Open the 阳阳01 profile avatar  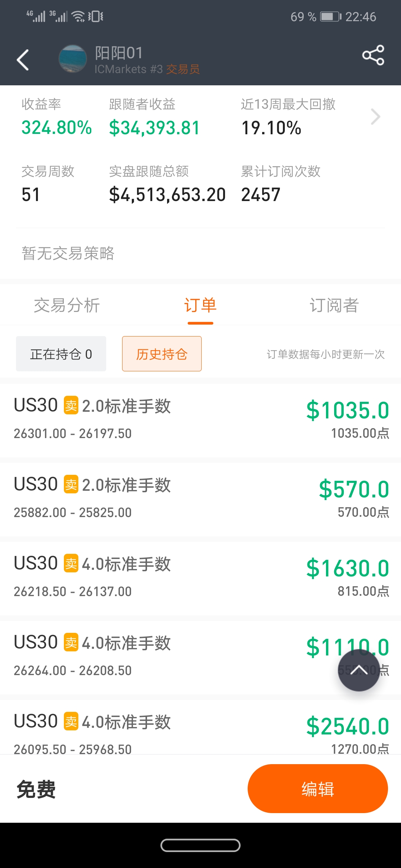pos(73,59)
